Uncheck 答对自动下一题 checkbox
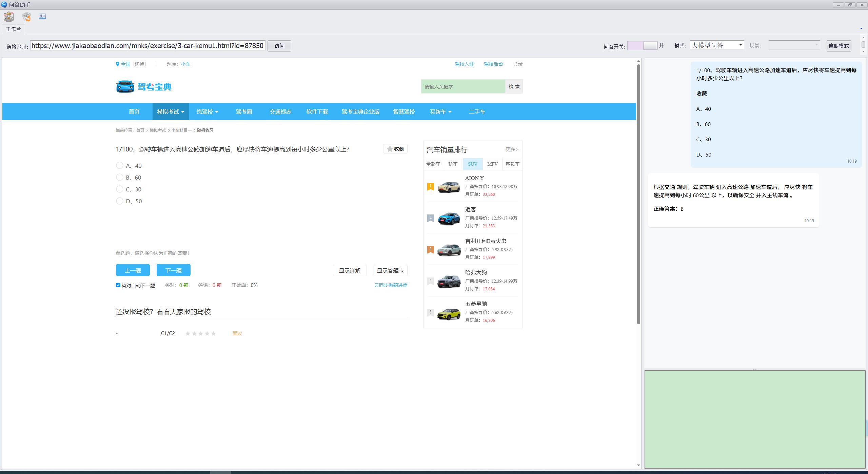The width and height of the screenshot is (868, 474). [118, 285]
